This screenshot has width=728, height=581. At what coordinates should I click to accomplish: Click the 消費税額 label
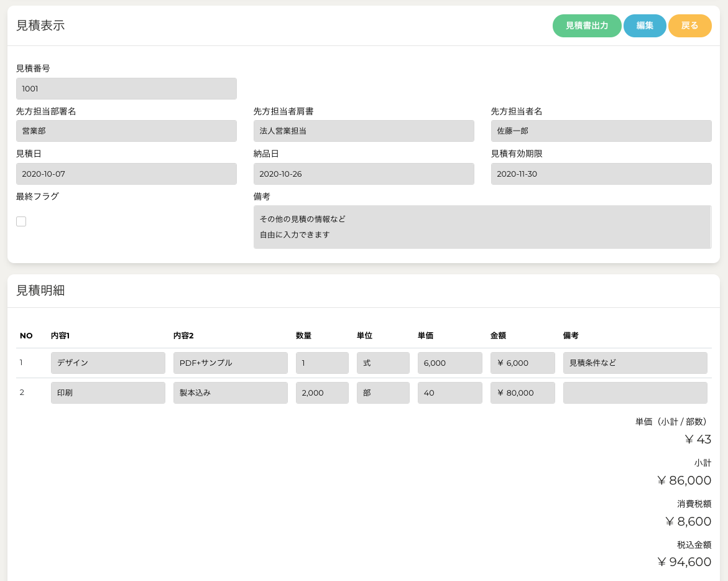click(694, 504)
